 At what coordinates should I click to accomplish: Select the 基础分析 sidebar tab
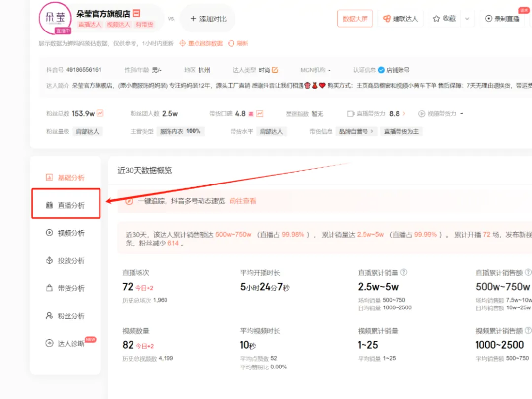[x=65, y=177]
